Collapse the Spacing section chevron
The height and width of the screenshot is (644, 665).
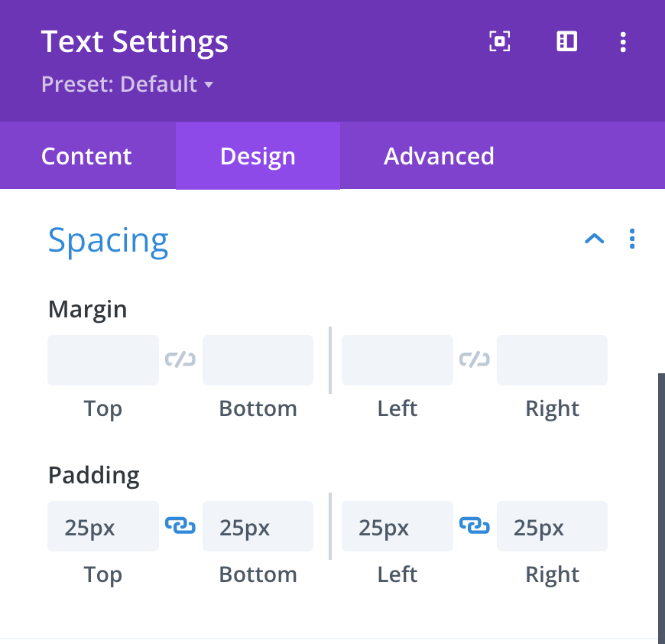[594, 239]
